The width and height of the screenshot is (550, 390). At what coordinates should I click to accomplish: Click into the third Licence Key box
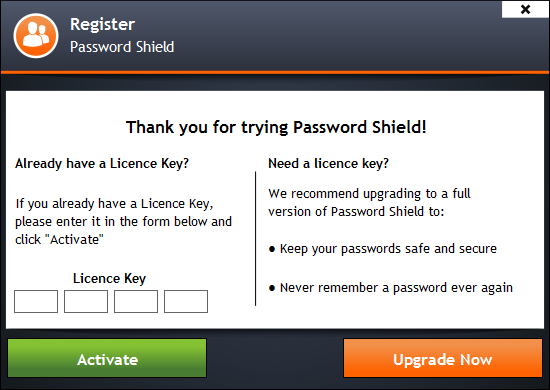click(x=136, y=301)
